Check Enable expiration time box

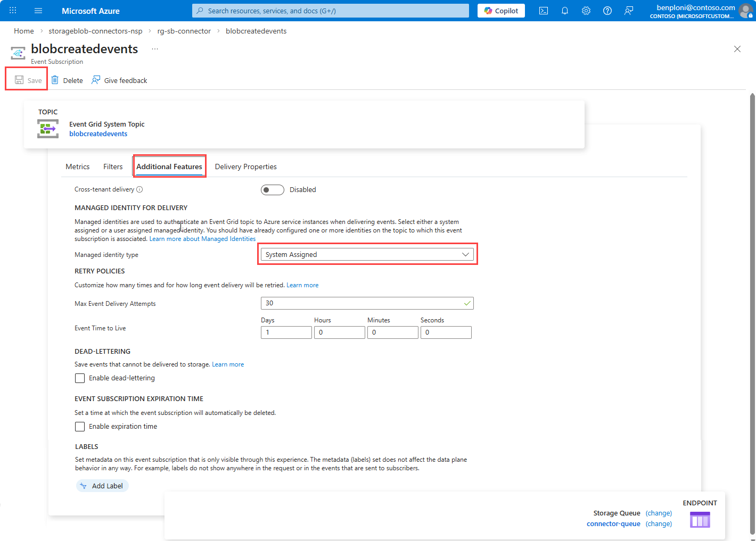point(80,427)
